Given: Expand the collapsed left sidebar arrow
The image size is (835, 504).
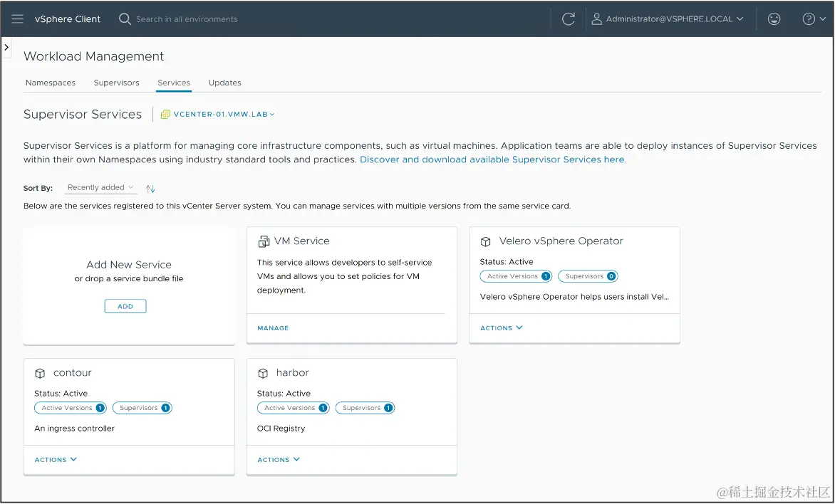Looking at the screenshot, I should coord(6,48).
